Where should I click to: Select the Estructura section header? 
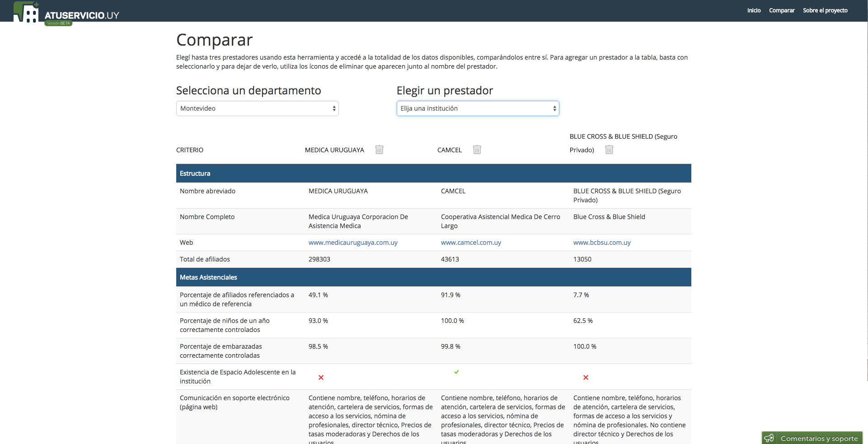click(x=433, y=173)
